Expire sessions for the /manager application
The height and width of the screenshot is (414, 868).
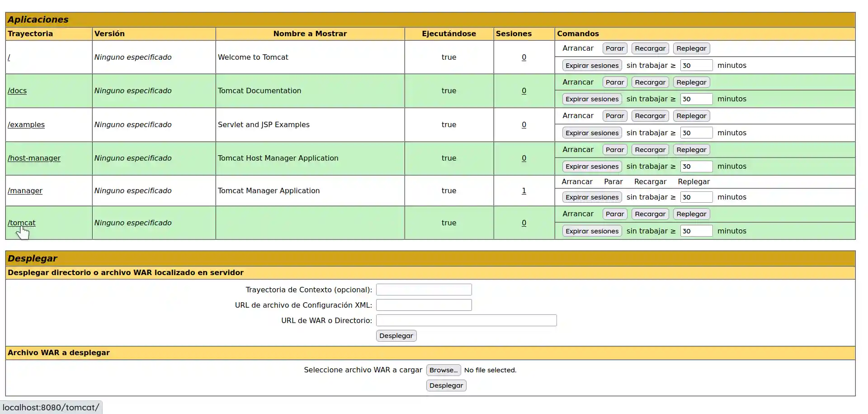pos(592,197)
